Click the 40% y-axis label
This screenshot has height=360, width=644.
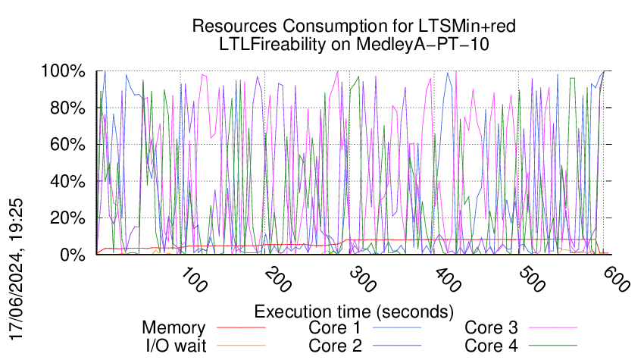pyautogui.click(x=67, y=181)
